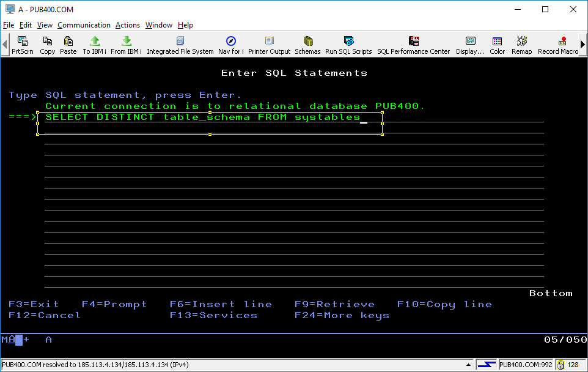The image size is (588, 372).
Task: Click the Display... toolbar button
Action: pyautogui.click(x=469, y=43)
